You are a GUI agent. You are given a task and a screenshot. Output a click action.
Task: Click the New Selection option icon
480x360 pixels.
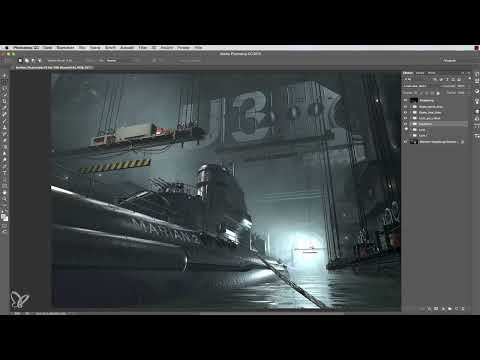20,60
